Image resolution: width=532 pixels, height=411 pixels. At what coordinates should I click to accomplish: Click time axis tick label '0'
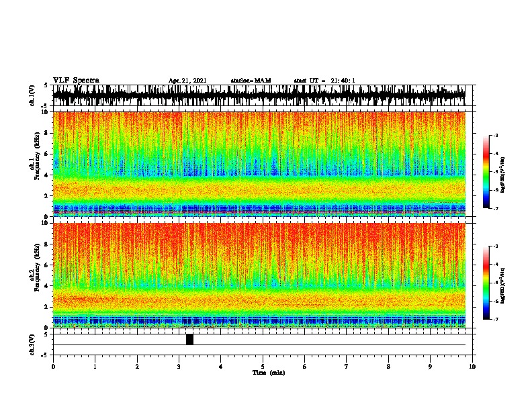53,367
